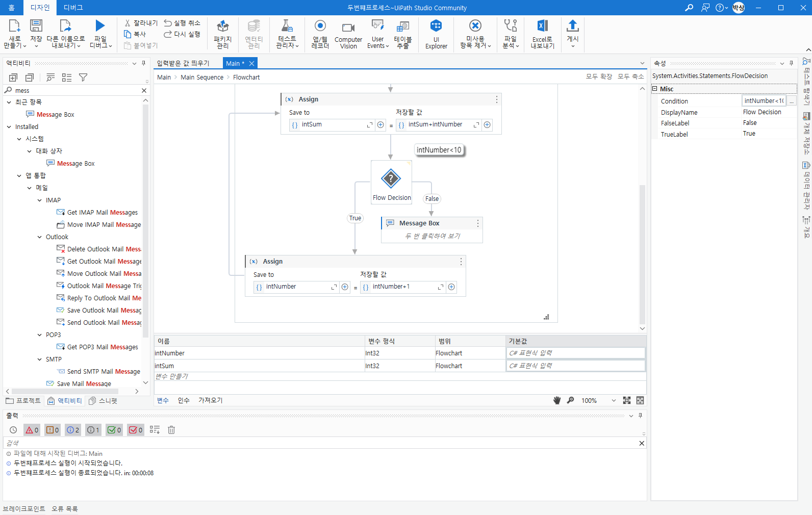Clear the output log with trash icon
Image resolution: width=812 pixels, height=515 pixels.
[x=171, y=430]
